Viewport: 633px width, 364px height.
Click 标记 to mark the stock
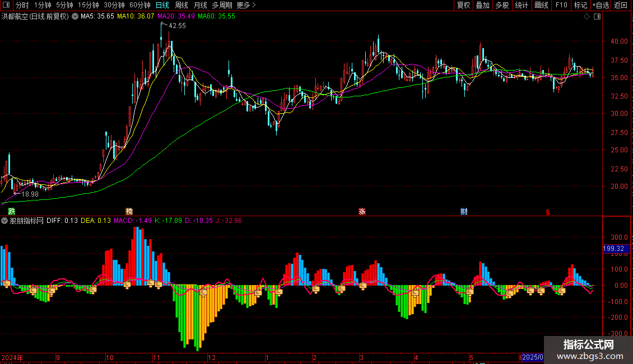[580, 5]
